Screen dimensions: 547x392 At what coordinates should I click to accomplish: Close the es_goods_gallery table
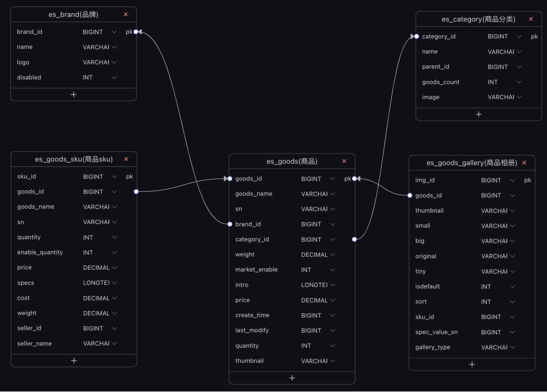pos(524,163)
